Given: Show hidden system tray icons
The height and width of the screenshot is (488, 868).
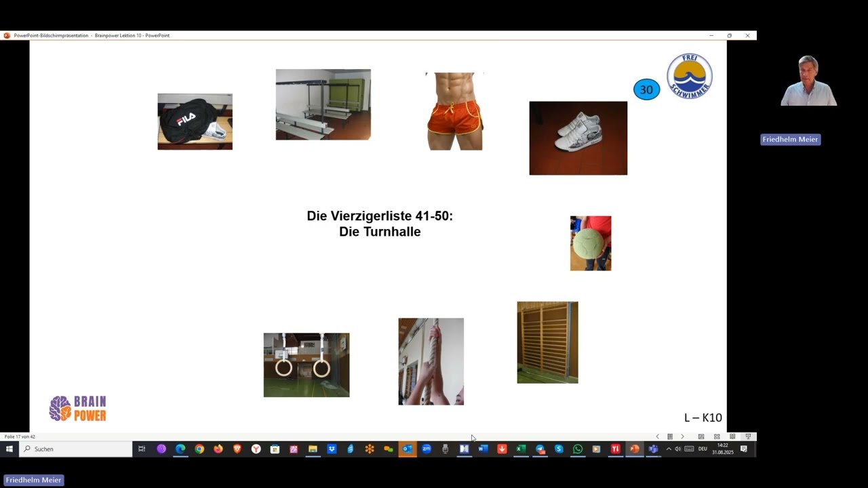Looking at the screenshot, I should coord(669,449).
